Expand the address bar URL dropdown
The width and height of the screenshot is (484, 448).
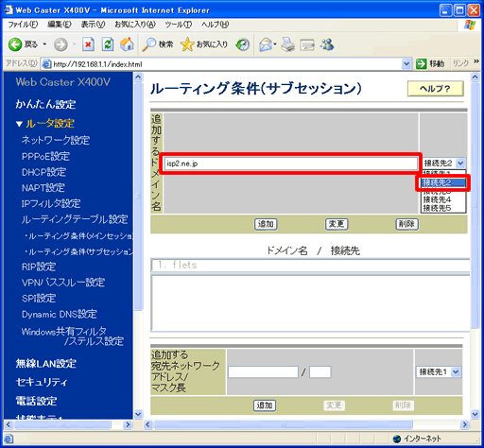pyautogui.click(x=406, y=64)
